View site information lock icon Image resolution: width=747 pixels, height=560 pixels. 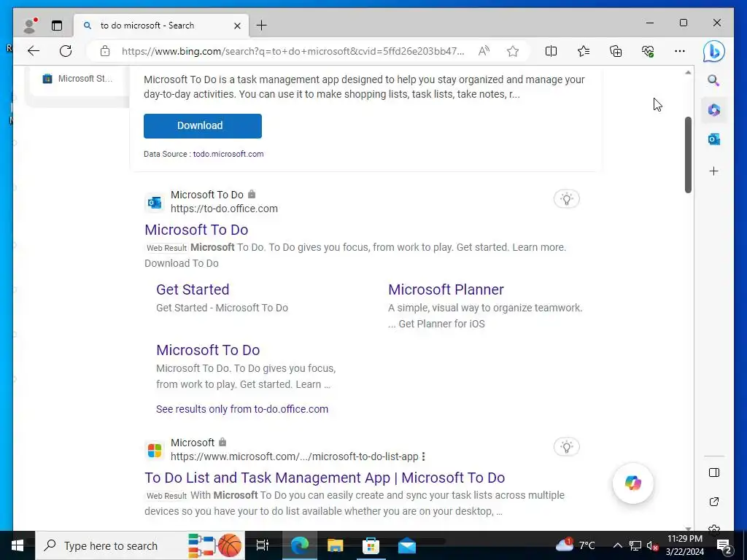[105, 51]
